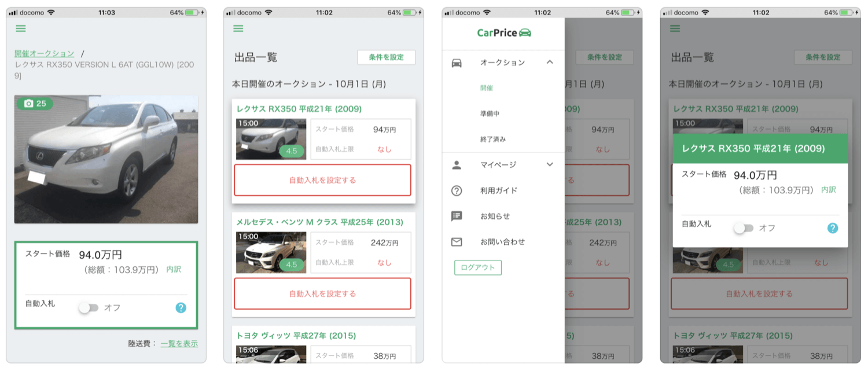The height and width of the screenshot is (371, 868).
Task: Toggle 自動入札 switch on the bordered detail panel
Action: coord(89,308)
